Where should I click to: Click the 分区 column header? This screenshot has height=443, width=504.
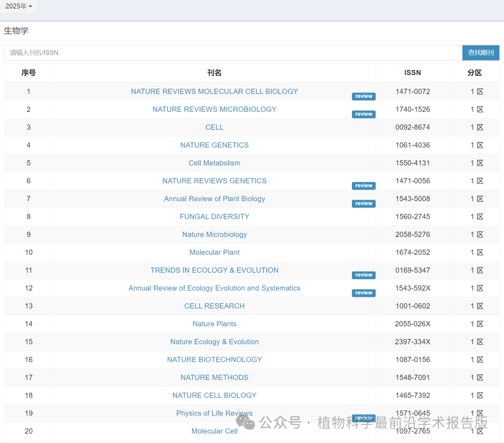[474, 73]
